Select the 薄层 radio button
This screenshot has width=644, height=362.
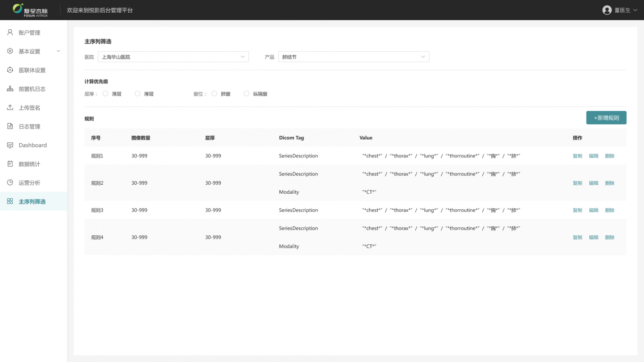pos(105,94)
